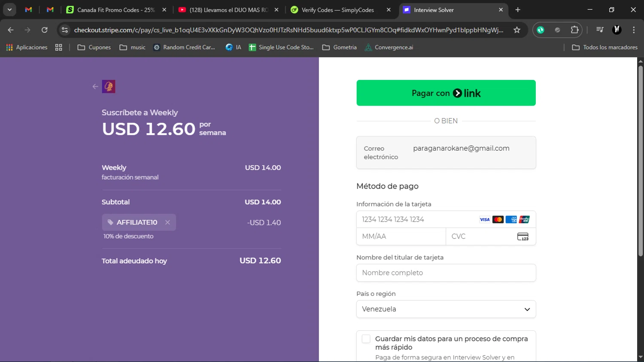Viewport: 644px width, 362px height.
Task: Focus the MM/AA expiry field
Action: point(401,237)
